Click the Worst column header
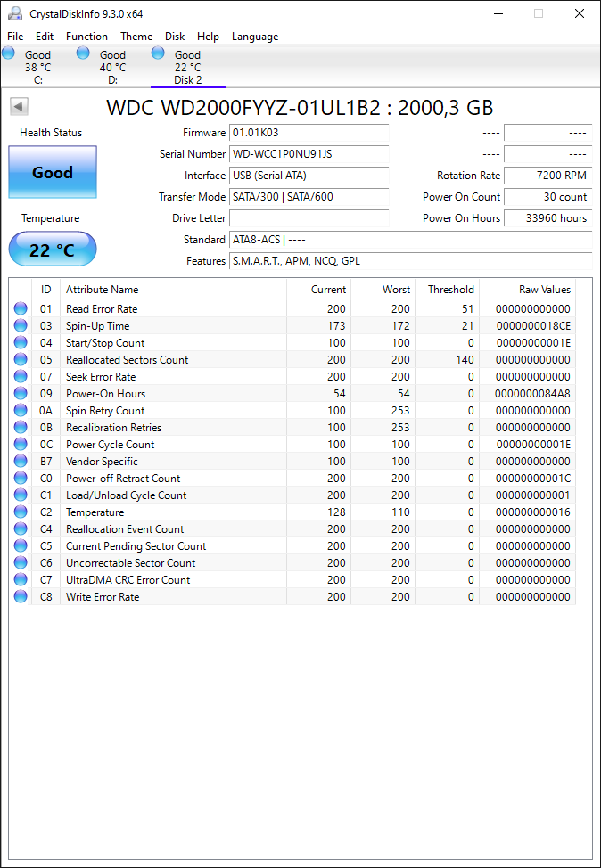Image resolution: width=601 pixels, height=868 pixels. tap(383, 290)
